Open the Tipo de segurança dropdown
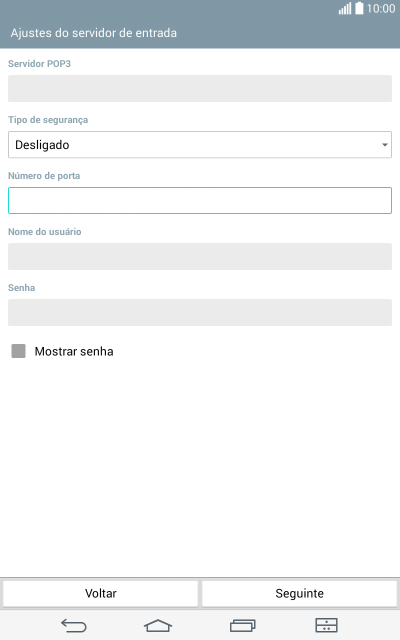Image resolution: width=400 pixels, height=640 pixels. pos(200,144)
